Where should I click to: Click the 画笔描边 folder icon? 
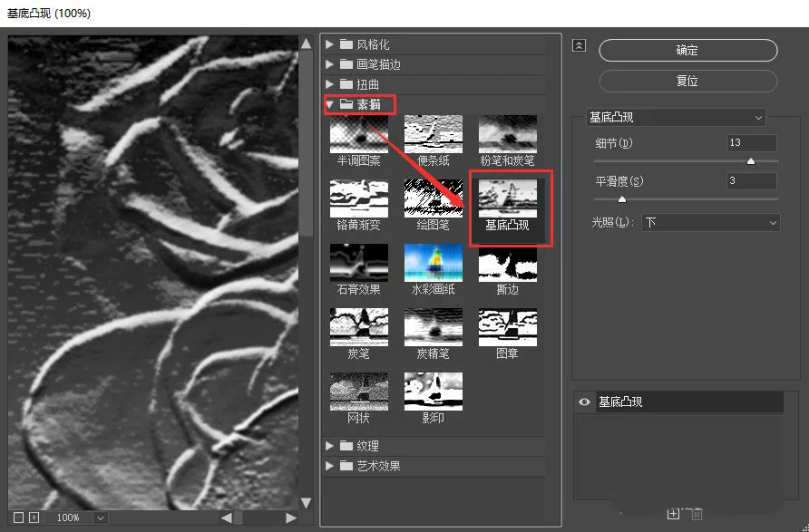point(346,64)
